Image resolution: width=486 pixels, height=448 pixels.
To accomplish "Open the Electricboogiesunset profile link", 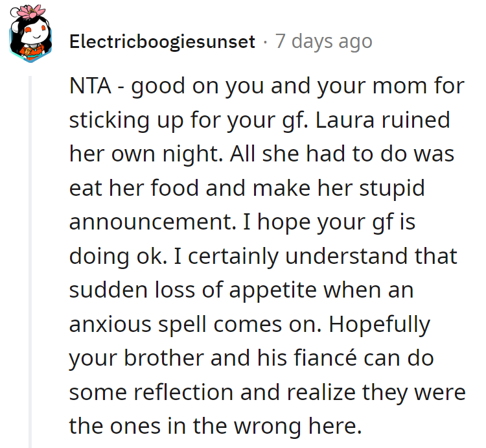I will pyautogui.click(x=162, y=42).
